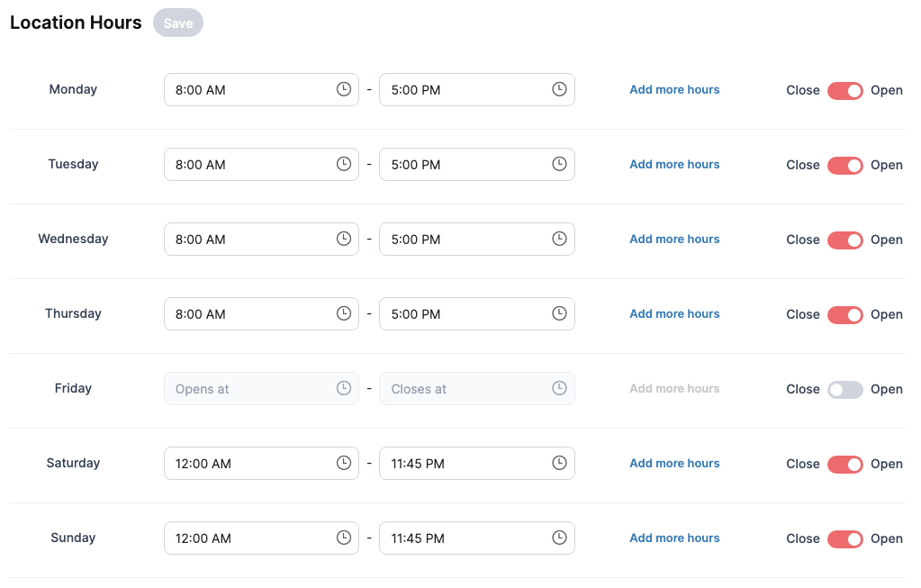
Task: Open Thursday 5:00 PM closing time field
Action: (477, 313)
